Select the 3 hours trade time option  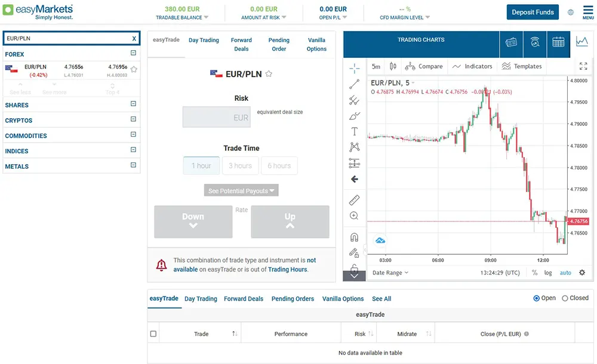click(x=240, y=166)
